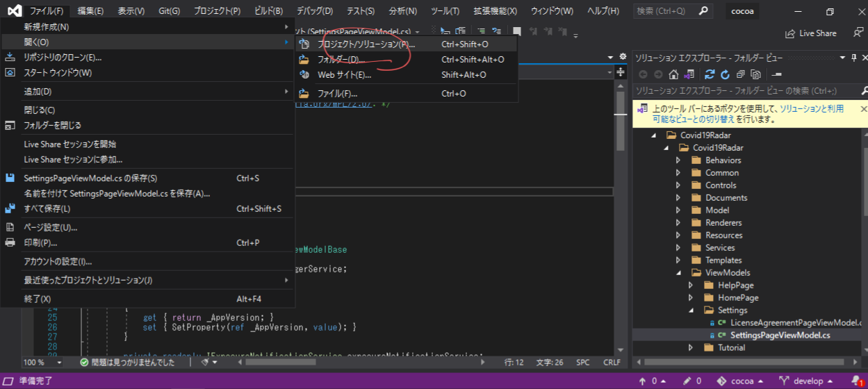Choose 印刷(P)... menu item
Viewport: 868px width, 389px height.
click(x=147, y=242)
